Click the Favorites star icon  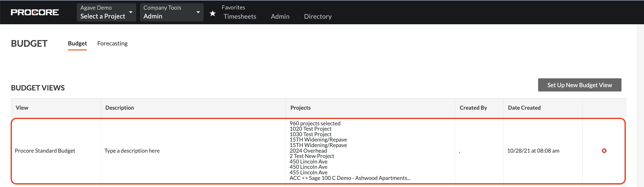point(213,13)
